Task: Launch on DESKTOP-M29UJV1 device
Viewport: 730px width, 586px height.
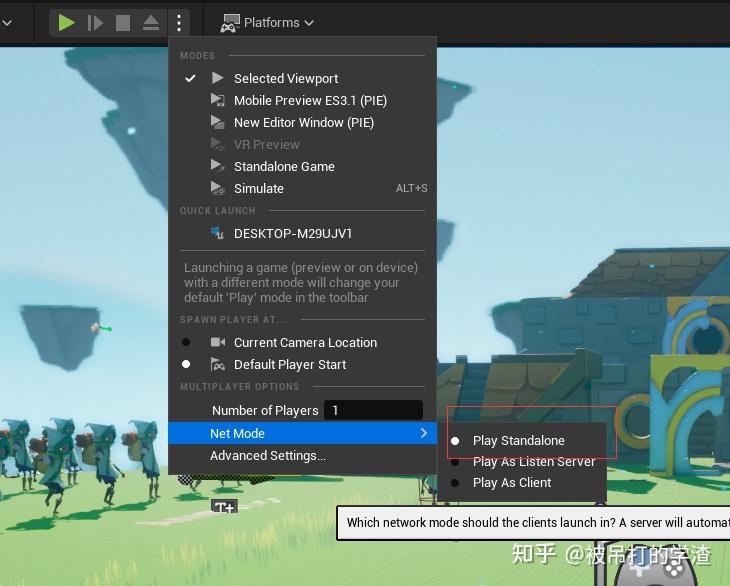Action: pyautogui.click(x=303, y=233)
